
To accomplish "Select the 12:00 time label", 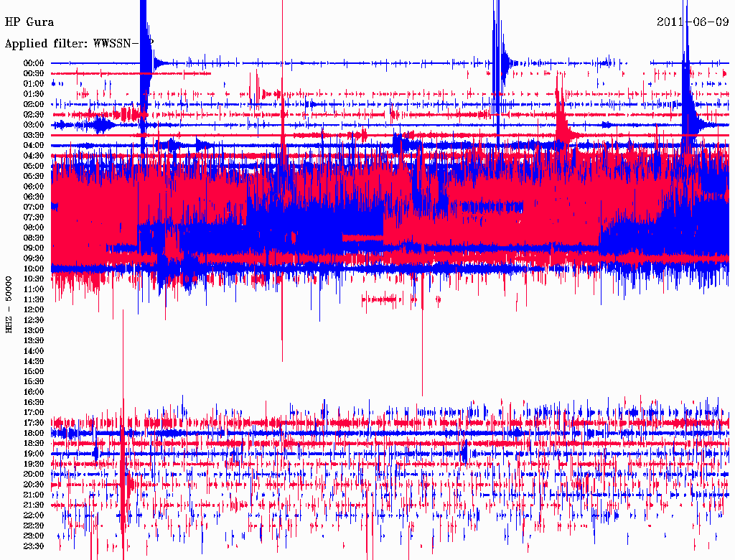I will click(x=34, y=309).
